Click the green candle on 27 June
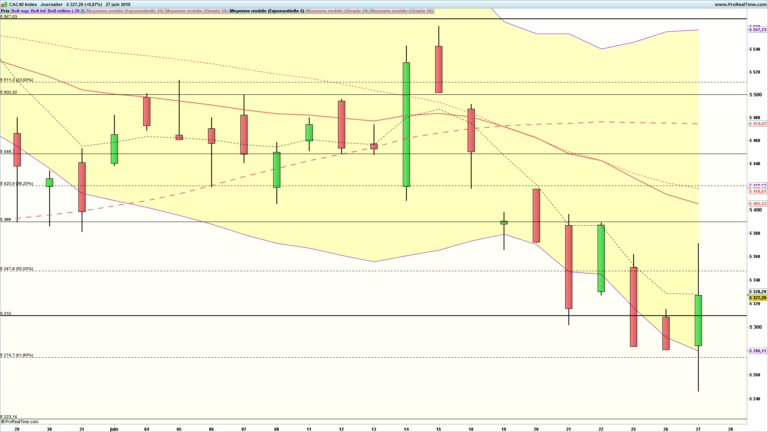This screenshot has width=768, height=432. [698, 320]
